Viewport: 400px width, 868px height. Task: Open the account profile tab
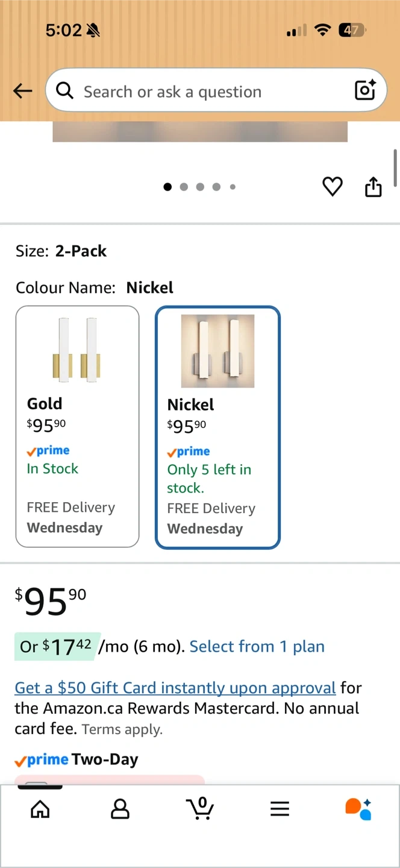(x=120, y=808)
